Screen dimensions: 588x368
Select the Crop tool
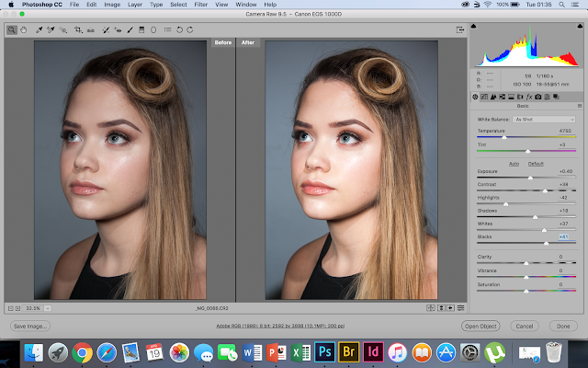77,29
